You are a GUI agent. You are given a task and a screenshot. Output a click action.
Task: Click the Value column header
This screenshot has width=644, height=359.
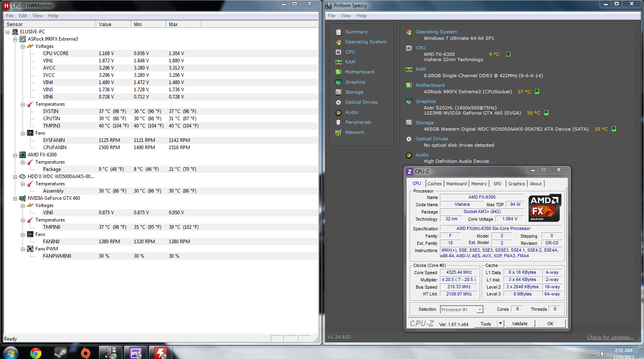(114, 24)
